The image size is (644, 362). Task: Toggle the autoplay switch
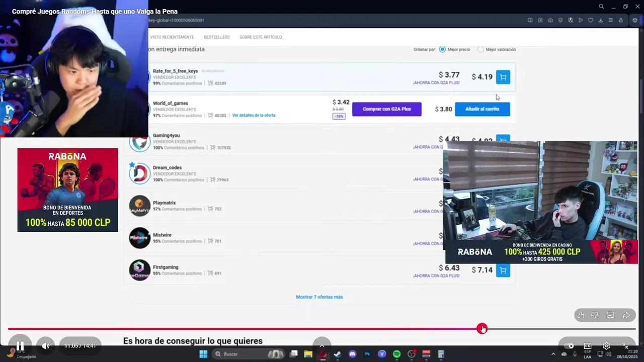click(x=569, y=346)
